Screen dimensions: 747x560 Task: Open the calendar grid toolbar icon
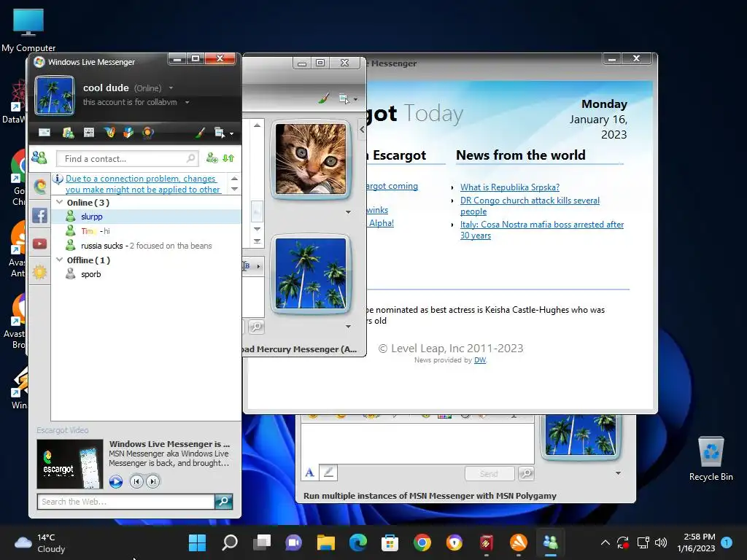click(88, 133)
